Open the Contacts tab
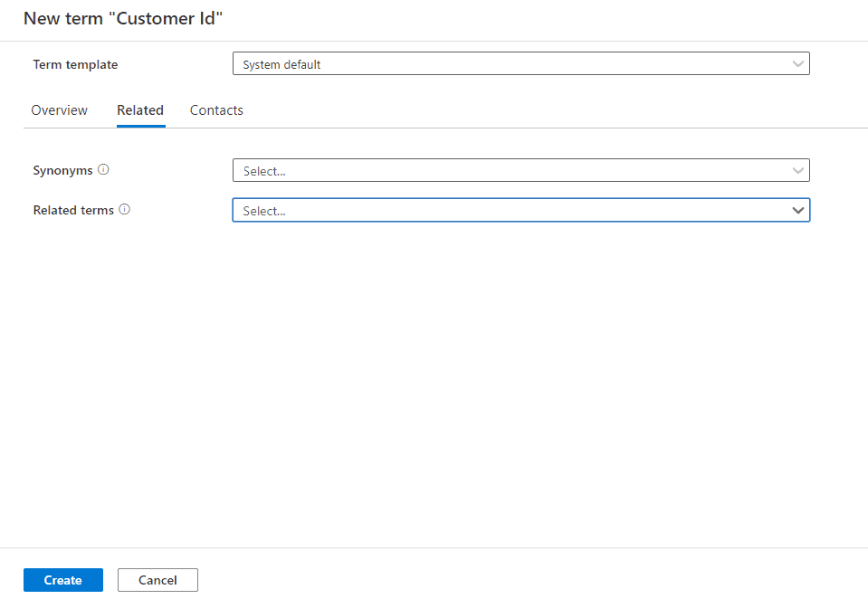 pos(216,110)
